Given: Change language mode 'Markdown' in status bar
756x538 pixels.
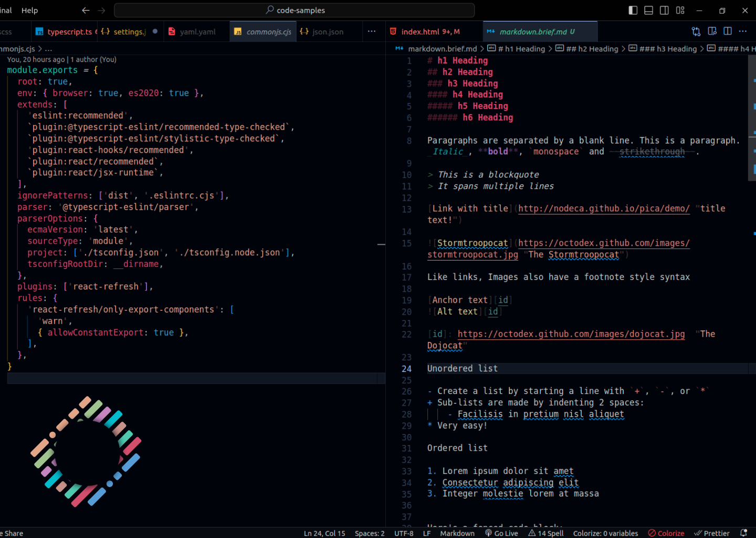Looking at the screenshot, I should tap(457, 533).
